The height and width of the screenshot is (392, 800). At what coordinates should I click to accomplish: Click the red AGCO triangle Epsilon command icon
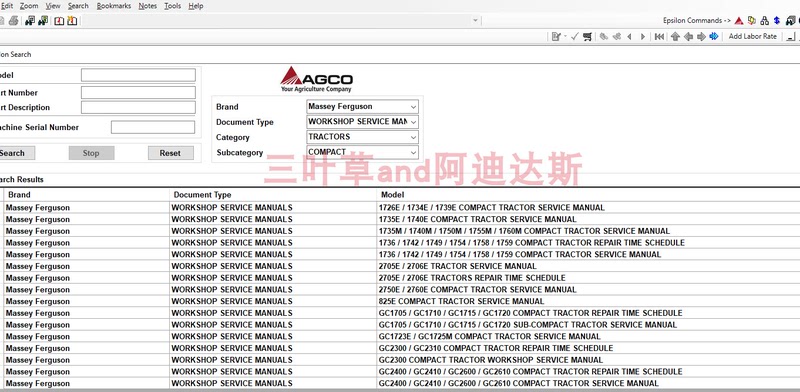(x=739, y=21)
